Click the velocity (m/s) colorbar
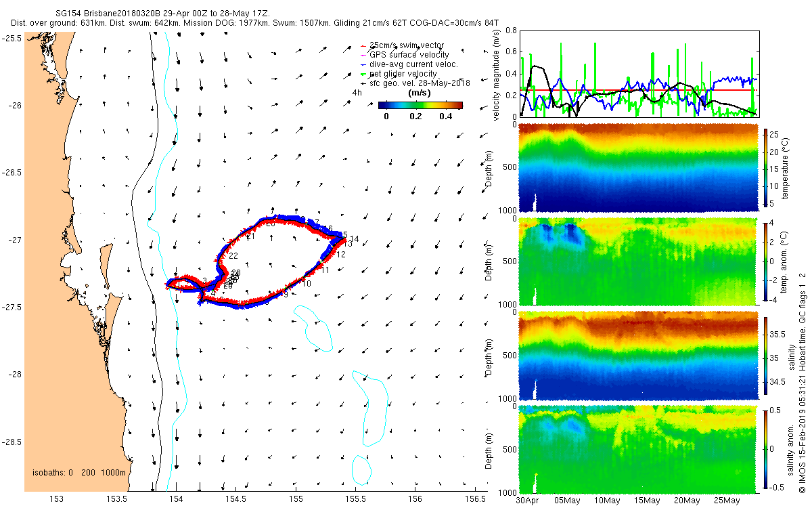Image resolution: width=812 pixels, height=508 pixels. click(x=420, y=105)
